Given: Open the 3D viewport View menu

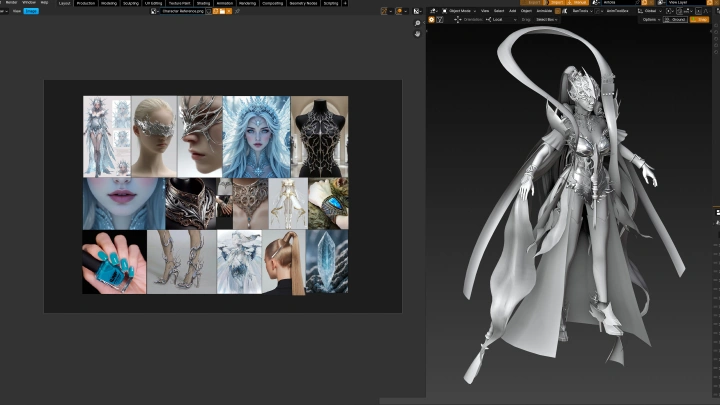Looking at the screenshot, I should 485,11.
